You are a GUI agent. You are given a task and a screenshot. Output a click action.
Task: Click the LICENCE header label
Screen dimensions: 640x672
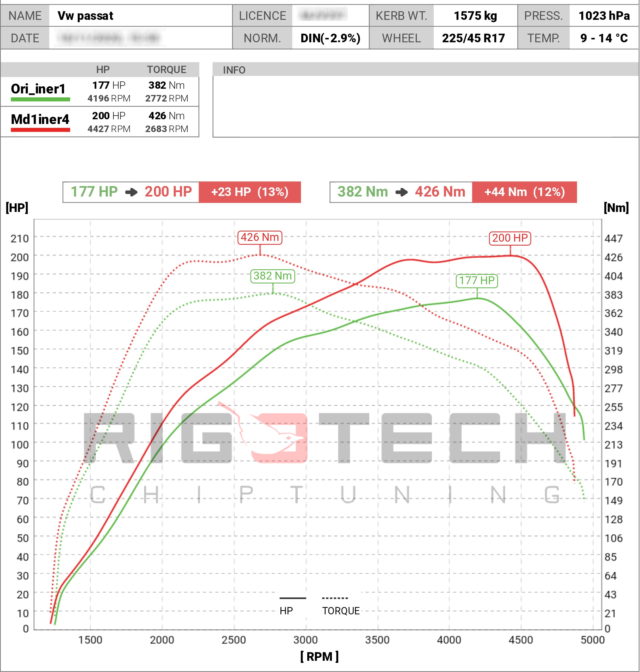pyautogui.click(x=262, y=16)
